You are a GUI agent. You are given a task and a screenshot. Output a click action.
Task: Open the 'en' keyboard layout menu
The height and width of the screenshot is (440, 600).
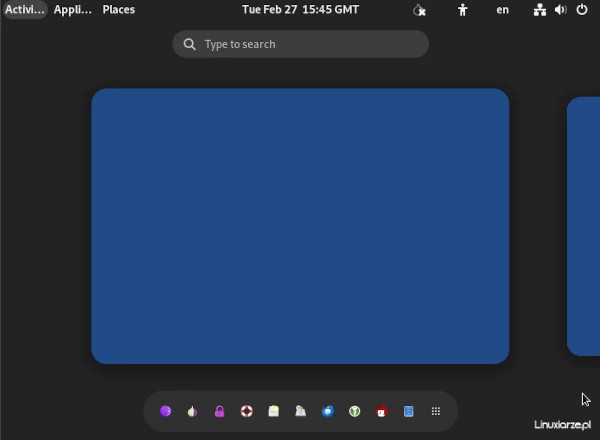tap(502, 10)
